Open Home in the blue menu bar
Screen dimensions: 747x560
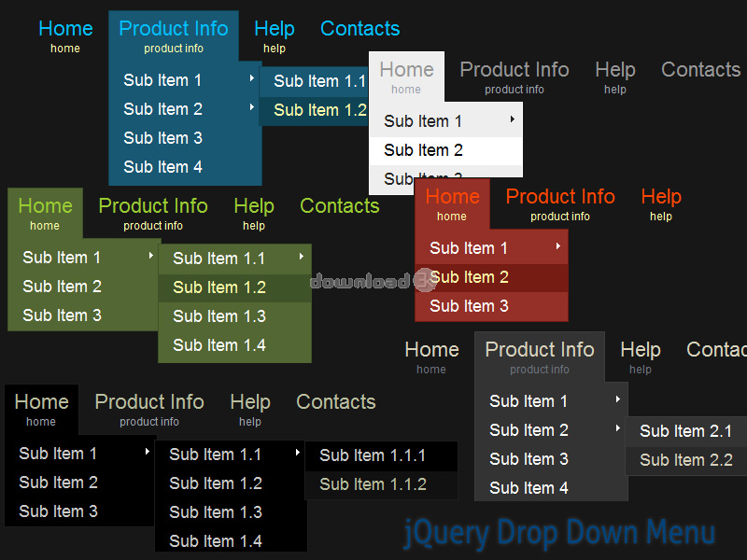pyautogui.click(x=65, y=35)
